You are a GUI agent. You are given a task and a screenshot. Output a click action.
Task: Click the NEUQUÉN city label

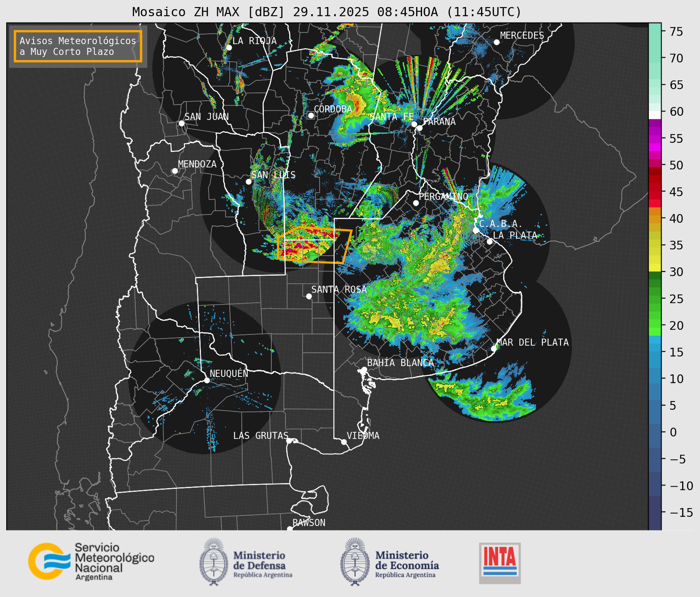click(x=229, y=373)
